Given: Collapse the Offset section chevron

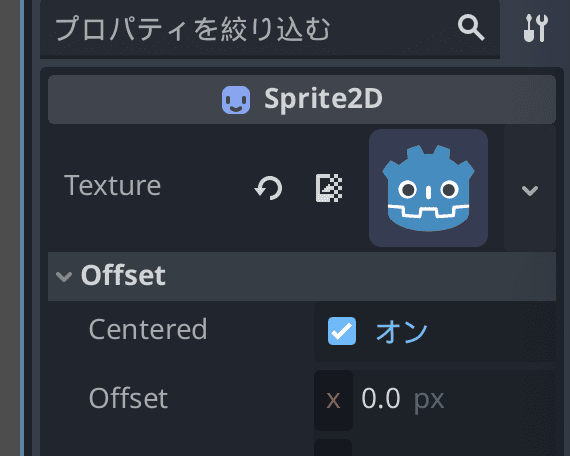Looking at the screenshot, I should (x=64, y=277).
